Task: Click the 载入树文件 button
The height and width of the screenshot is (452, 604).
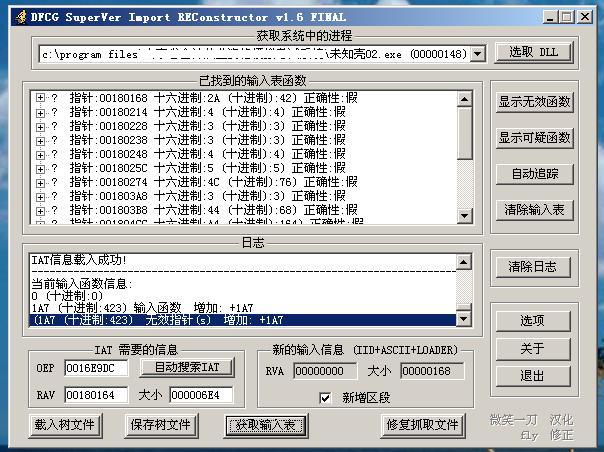Action: [64, 425]
